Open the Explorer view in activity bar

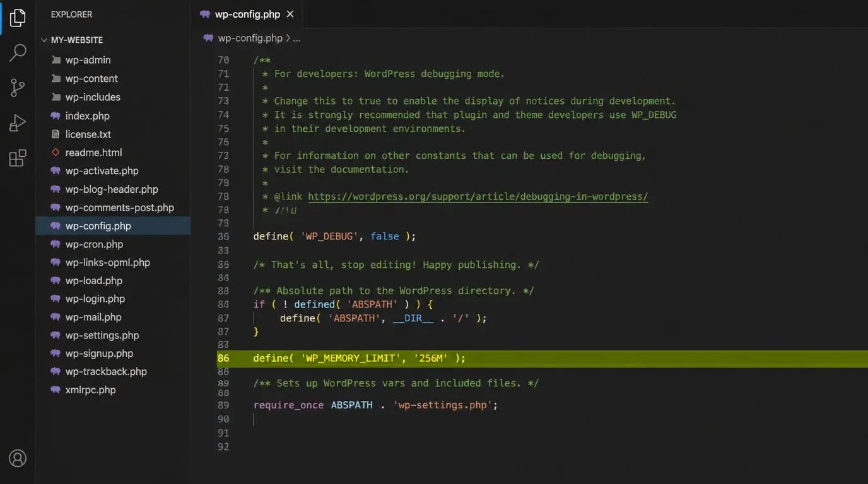pos(18,18)
